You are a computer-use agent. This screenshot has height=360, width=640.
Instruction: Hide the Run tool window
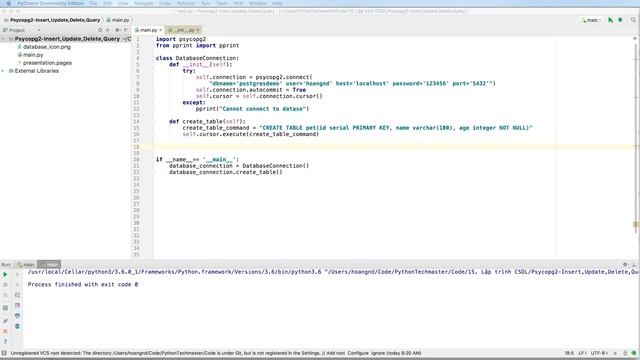tap(634, 264)
